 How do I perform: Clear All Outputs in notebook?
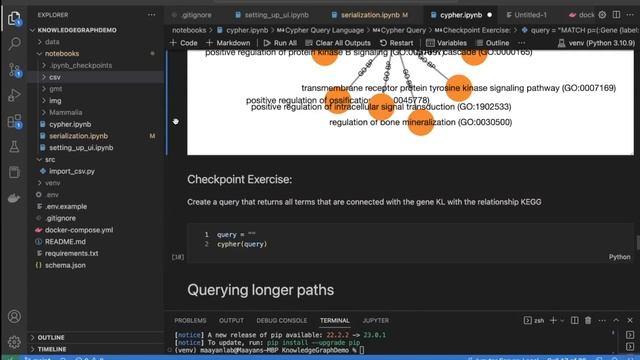[x=338, y=43]
